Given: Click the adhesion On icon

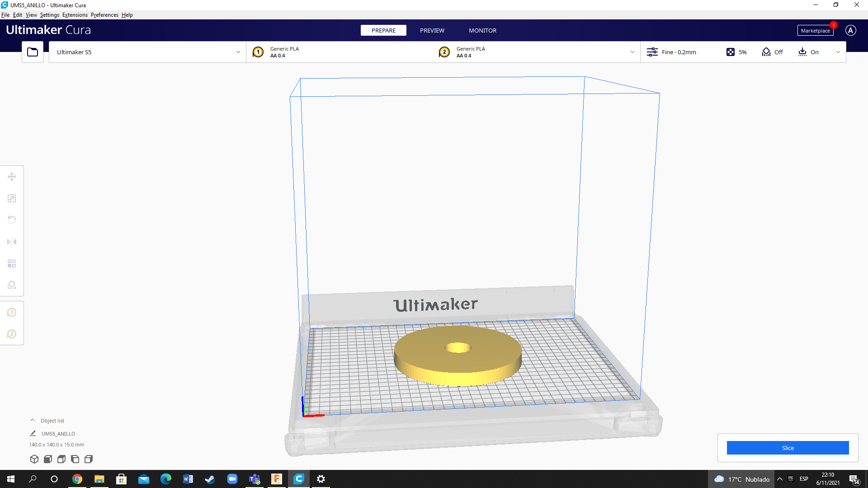Looking at the screenshot, I should 802,52.
